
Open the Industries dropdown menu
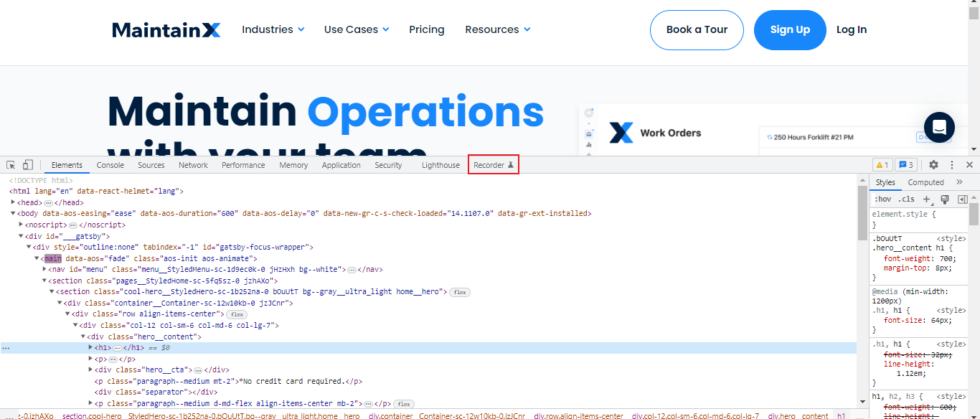273,29
